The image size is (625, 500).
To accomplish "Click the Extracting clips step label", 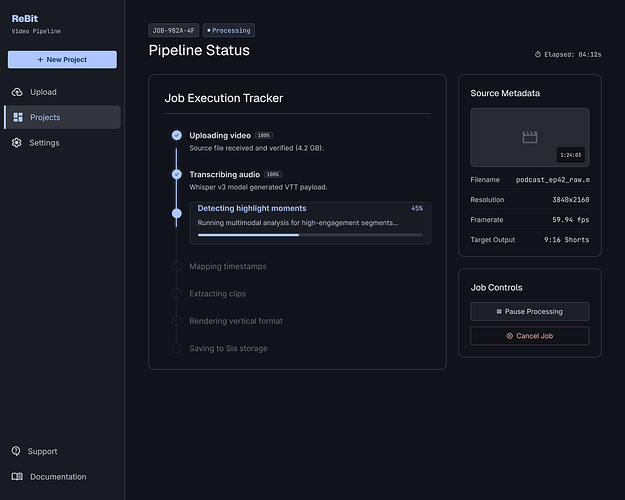I will (218, 293).
